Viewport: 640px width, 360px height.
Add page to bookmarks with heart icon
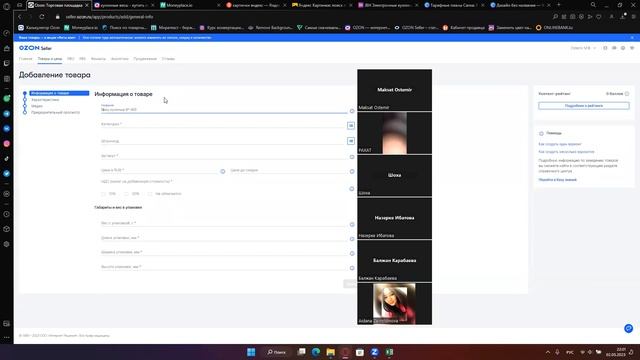[x=599, y=17]
